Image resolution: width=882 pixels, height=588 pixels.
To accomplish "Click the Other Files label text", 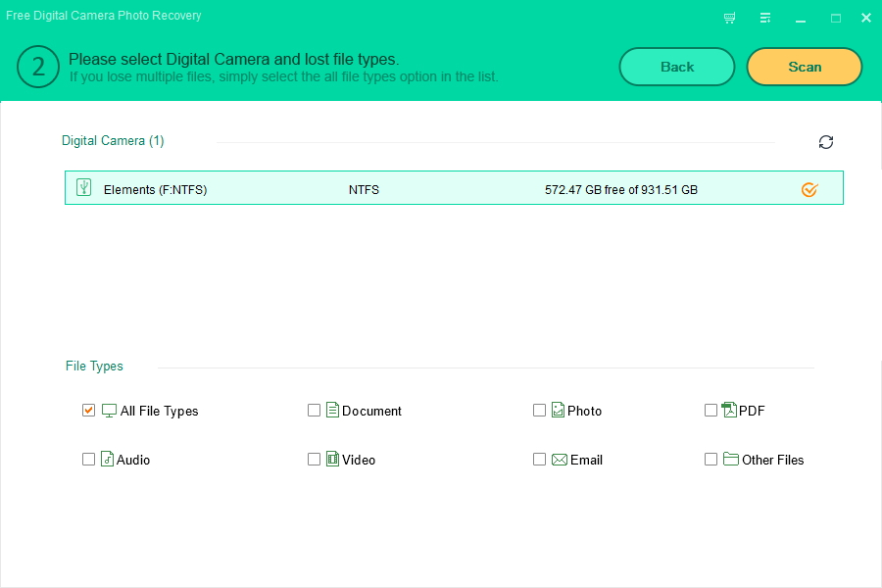I will click(773, 460).
